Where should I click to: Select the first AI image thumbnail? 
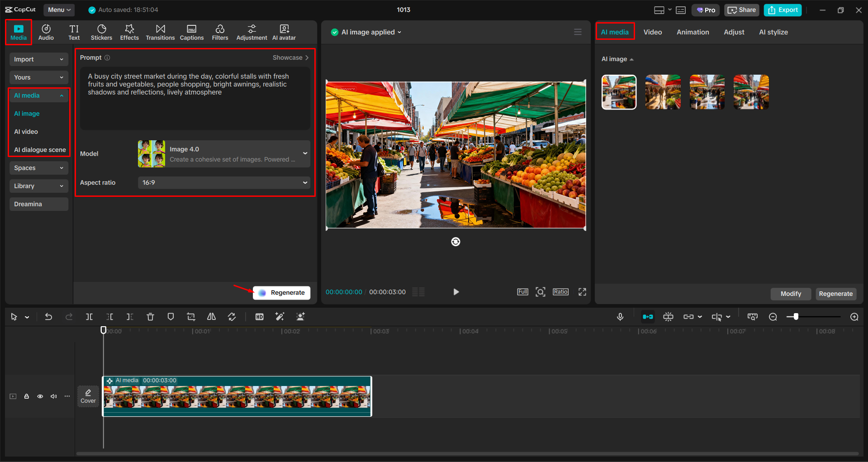tap(618, 92)
